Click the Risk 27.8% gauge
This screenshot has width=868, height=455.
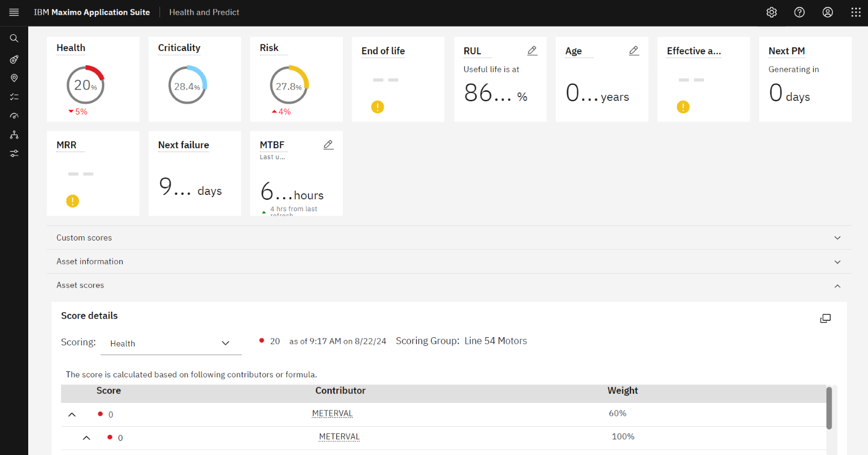[x=289, y=85]
